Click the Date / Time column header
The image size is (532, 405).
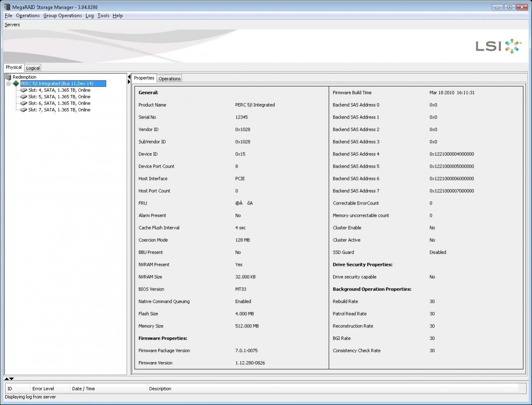tap(108, 389)
